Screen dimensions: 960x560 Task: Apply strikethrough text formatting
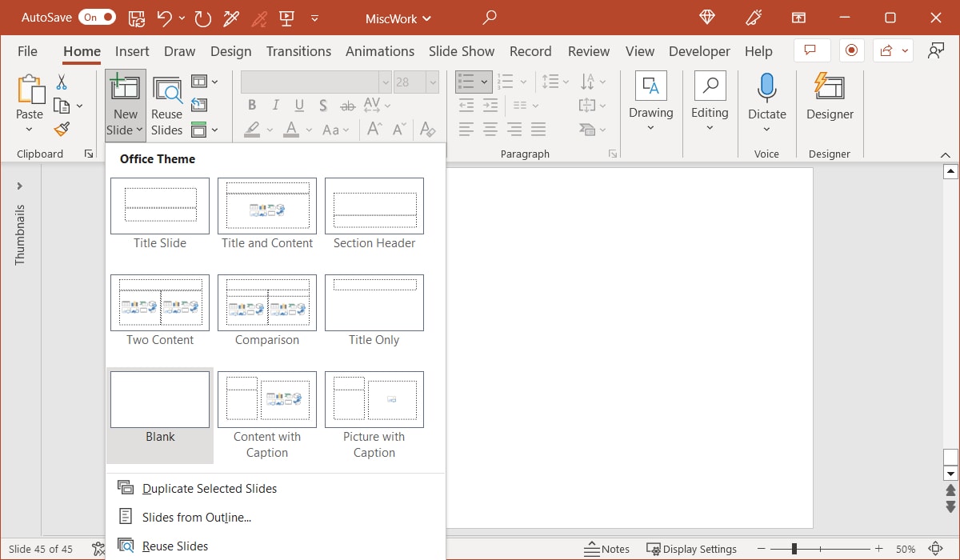[x=348, y=105]
